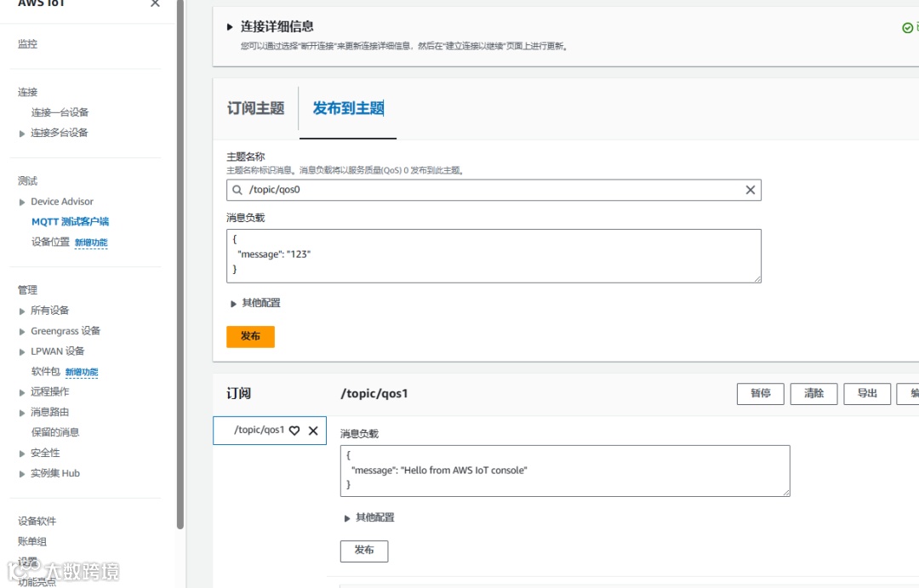Viewport: 919px width, 588px height.
Task: Click the sidebar vertical scrollbar
Action: click(x=180, y=255)
